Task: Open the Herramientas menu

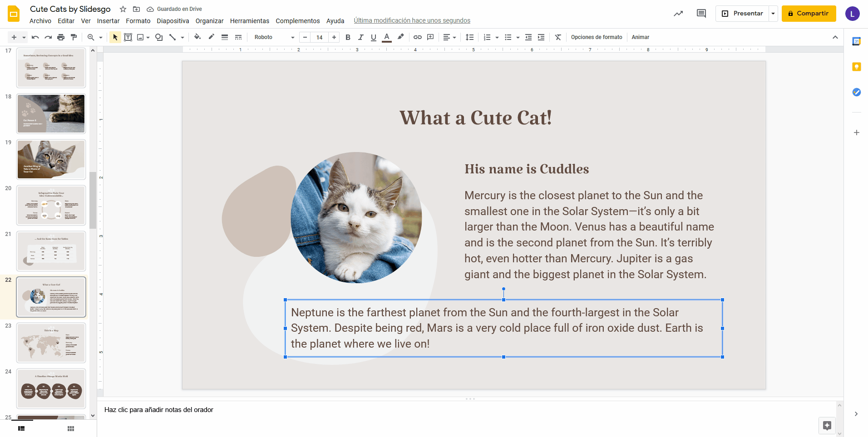Action: [x=250, y=21]
